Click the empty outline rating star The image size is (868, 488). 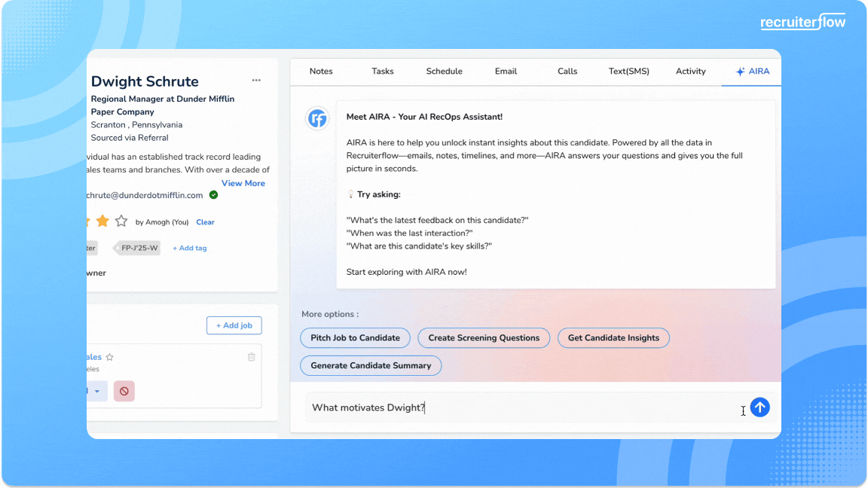point(121,221)
